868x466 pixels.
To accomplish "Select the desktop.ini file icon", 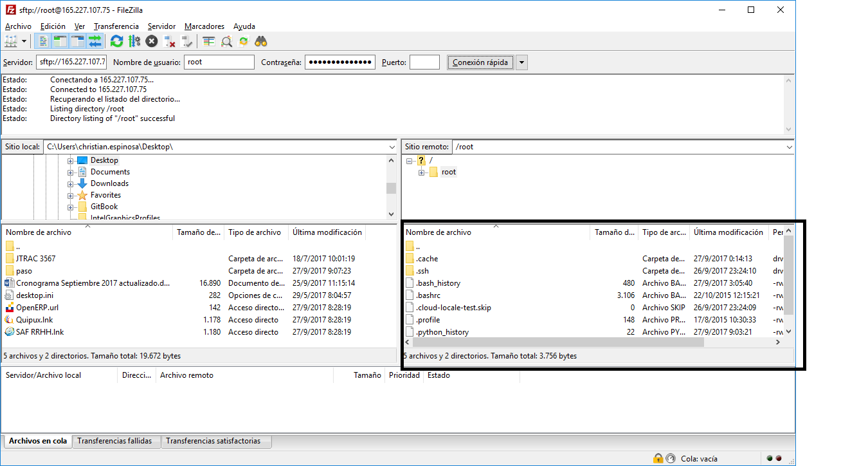I will click(x=9, y=295).
